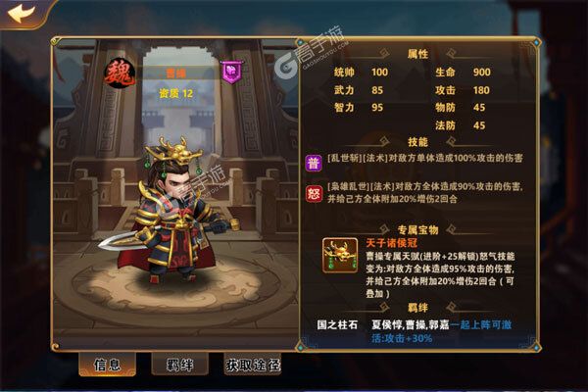Tap the red 魏 faction emblem

[120, 73]
